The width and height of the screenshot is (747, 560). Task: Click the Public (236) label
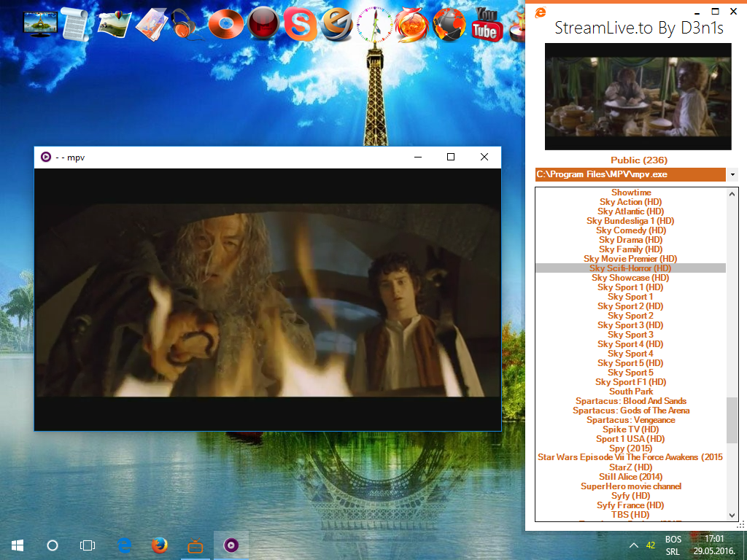coord(639,160)
